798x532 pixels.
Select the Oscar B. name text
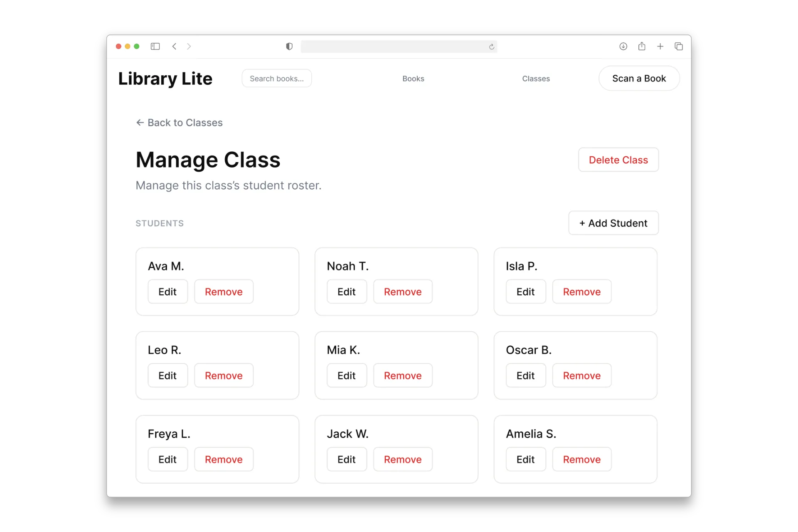[x=529, y=350]
